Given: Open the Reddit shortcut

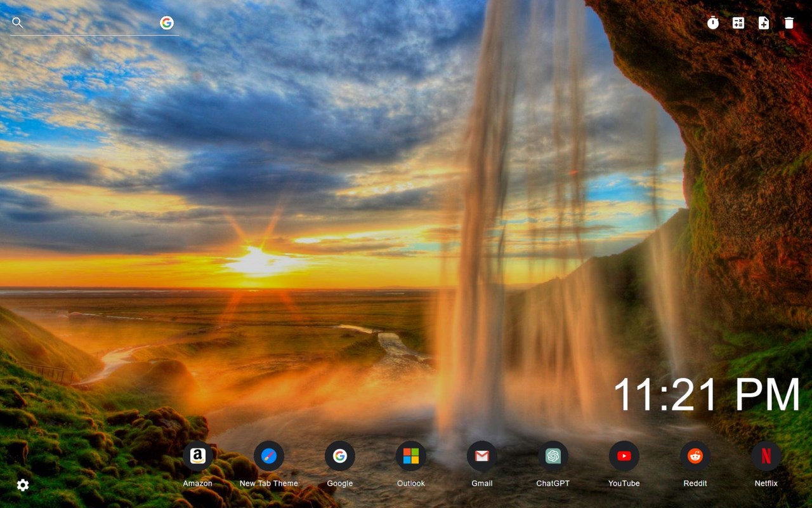Looking at the screenshot, I should [695, 456].
